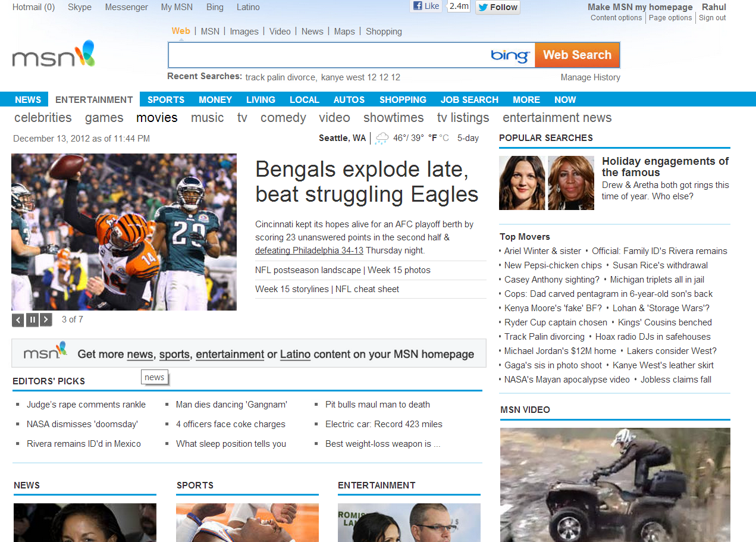Click the Facebook Like button
The height and width of the screenshot is (542, 756).
click(426, 7)
